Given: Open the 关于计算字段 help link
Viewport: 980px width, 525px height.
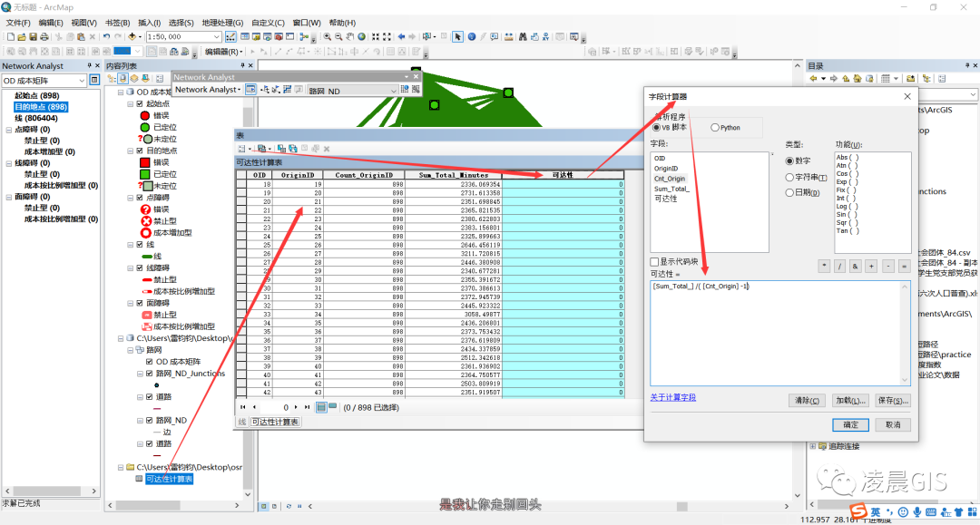Looking at the screenshot, I should 673,397.
